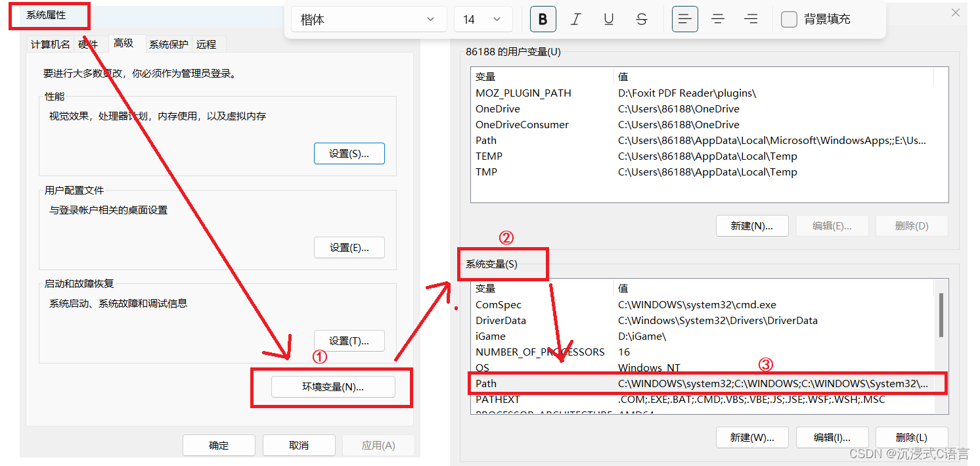Switch to the 系统保护 tab
Image resolution: width=980 pixels, height=466 pixels.
coord(169,44)
